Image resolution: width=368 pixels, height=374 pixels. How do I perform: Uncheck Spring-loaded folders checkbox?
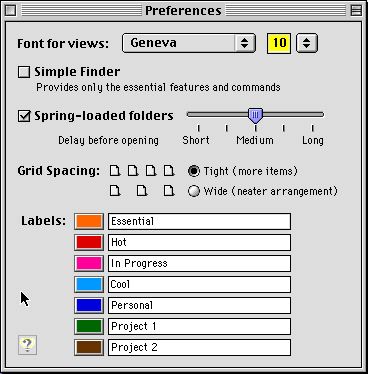click(24, 116)
